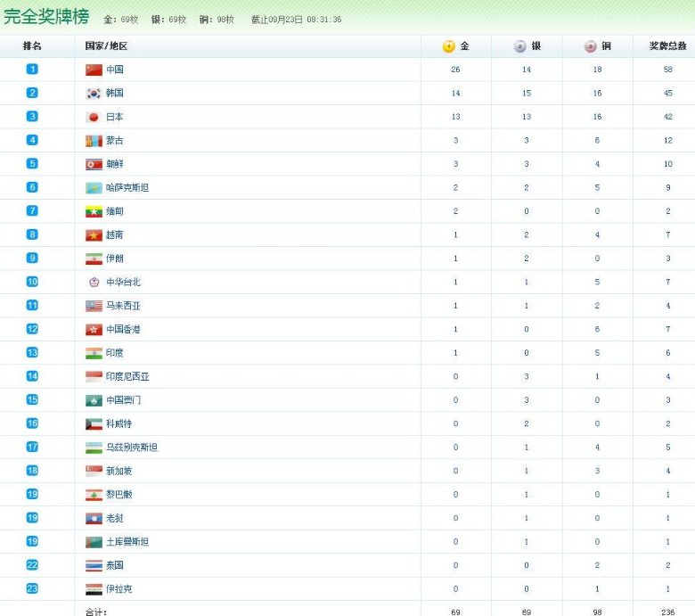
Task: Open the 马来西亚 country link
Action: 123,306
